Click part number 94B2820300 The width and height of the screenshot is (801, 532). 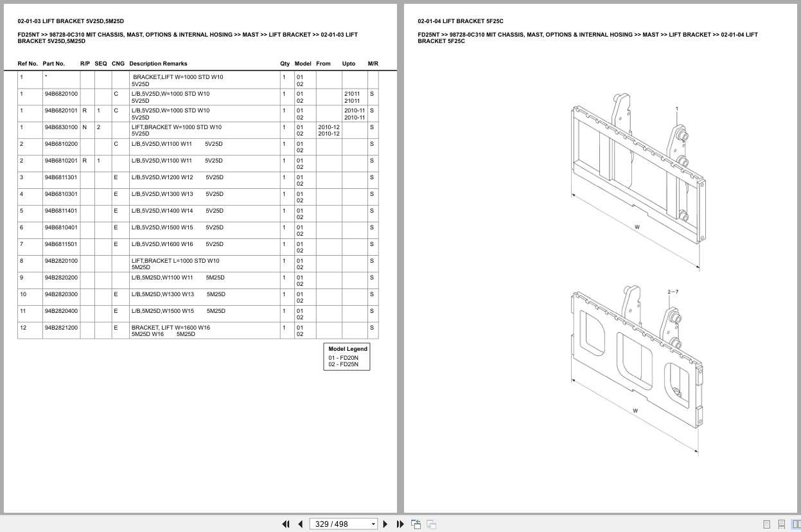coord(61,294)
